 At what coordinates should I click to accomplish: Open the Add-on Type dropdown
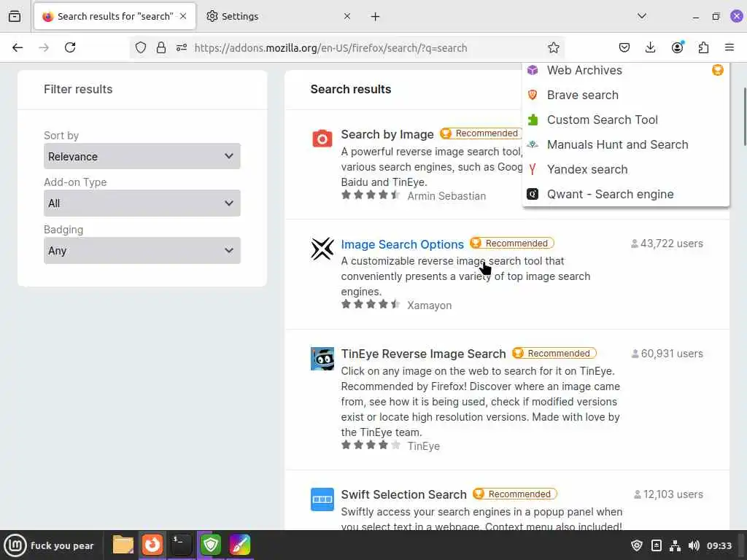[x=142, y=203]
